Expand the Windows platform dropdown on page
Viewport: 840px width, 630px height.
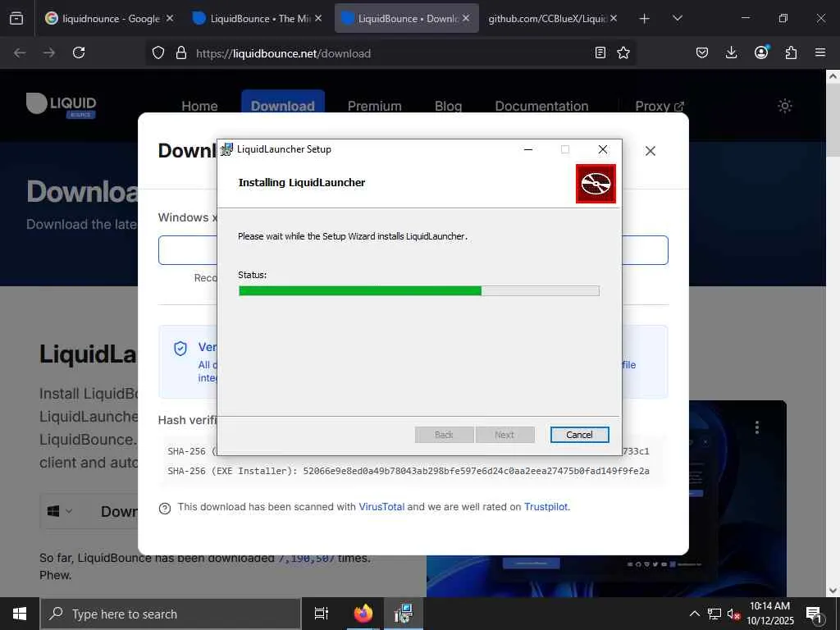60,512
